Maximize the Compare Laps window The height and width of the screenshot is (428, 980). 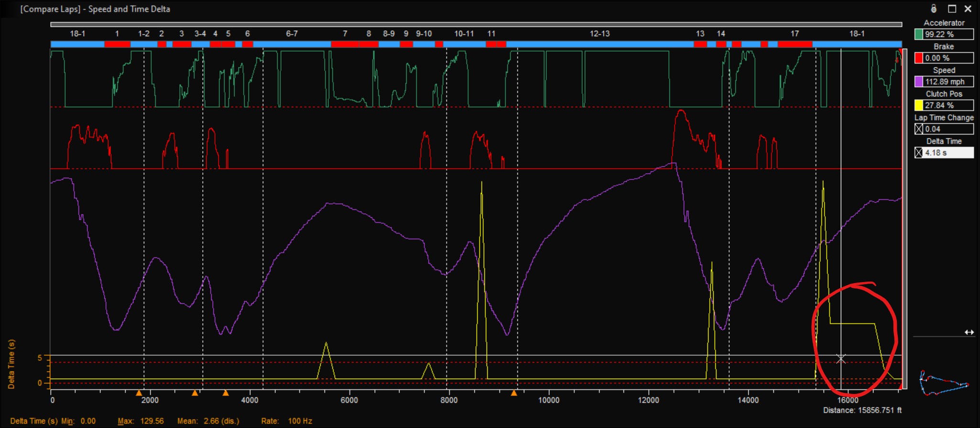(952, 9)
